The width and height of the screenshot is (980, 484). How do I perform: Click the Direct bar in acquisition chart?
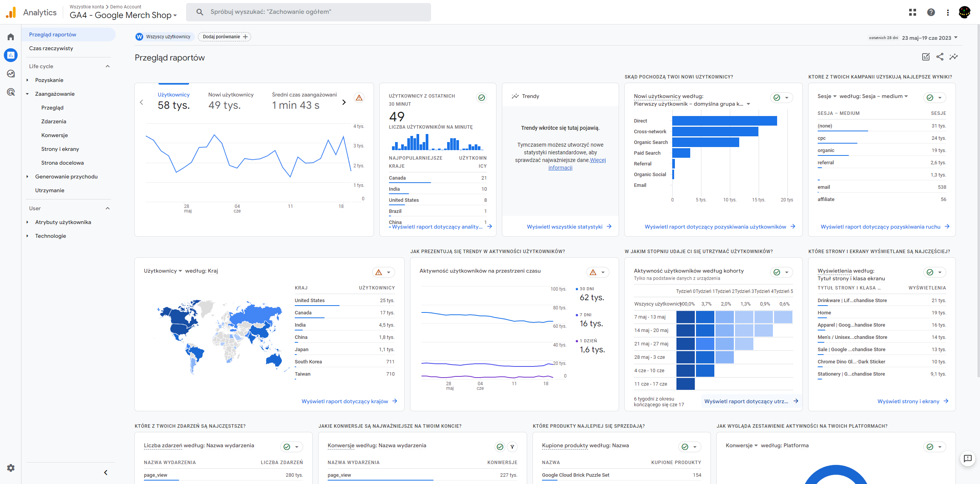(724, 121)
